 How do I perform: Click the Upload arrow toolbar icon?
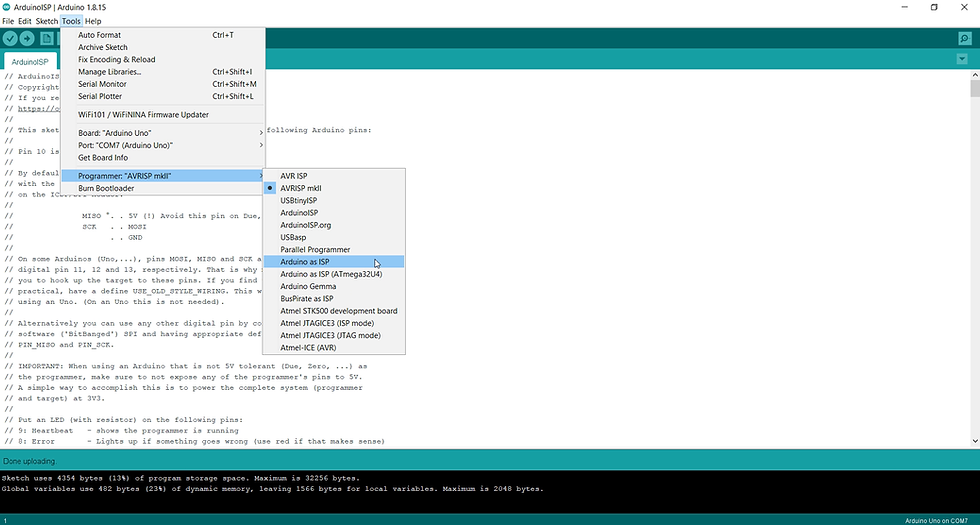coord(27,39)
